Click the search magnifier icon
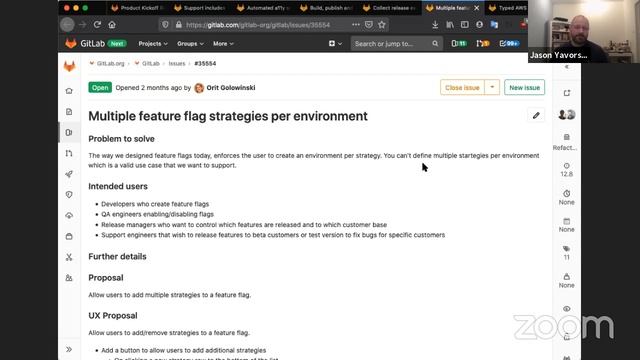 click(435, 43)
